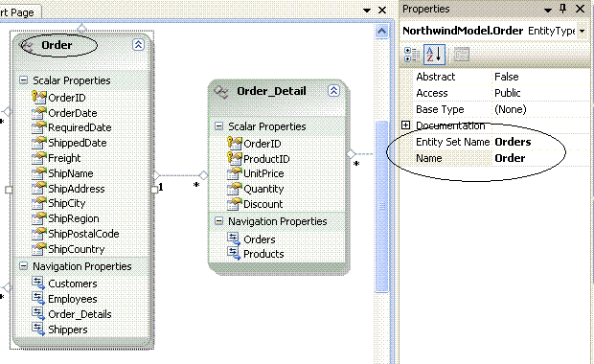Click ShipRegion property icon
Viewport: 594px width, 364px height.
(x=39, y=218)
